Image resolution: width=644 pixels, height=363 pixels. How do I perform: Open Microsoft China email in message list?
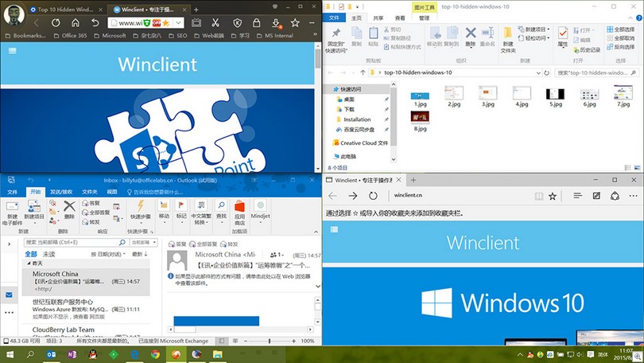(86, 282)
